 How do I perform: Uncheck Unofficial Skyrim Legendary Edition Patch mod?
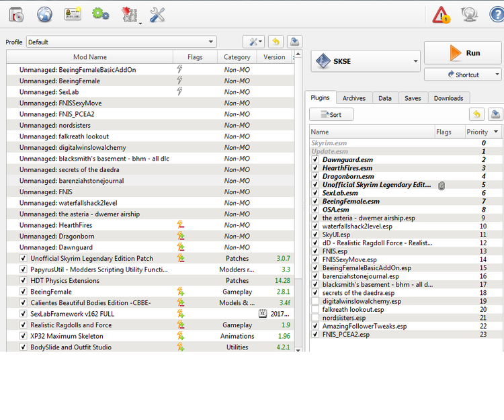click(x=23, y=258)
